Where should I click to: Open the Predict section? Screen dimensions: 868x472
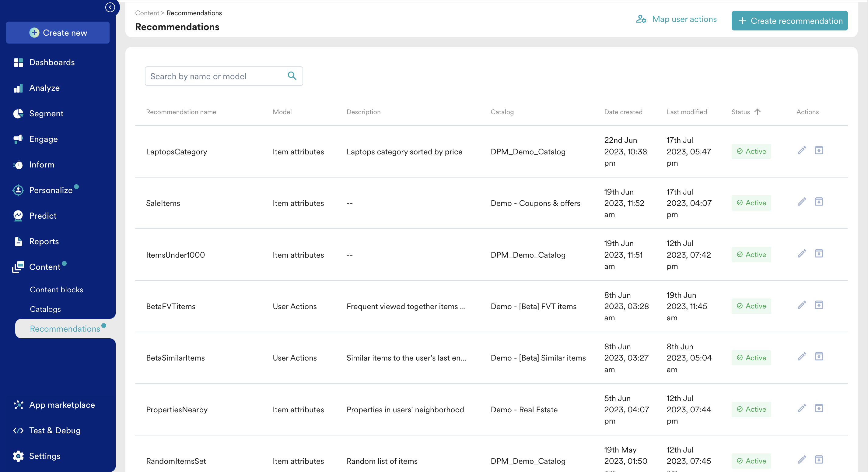click(43, 216)
